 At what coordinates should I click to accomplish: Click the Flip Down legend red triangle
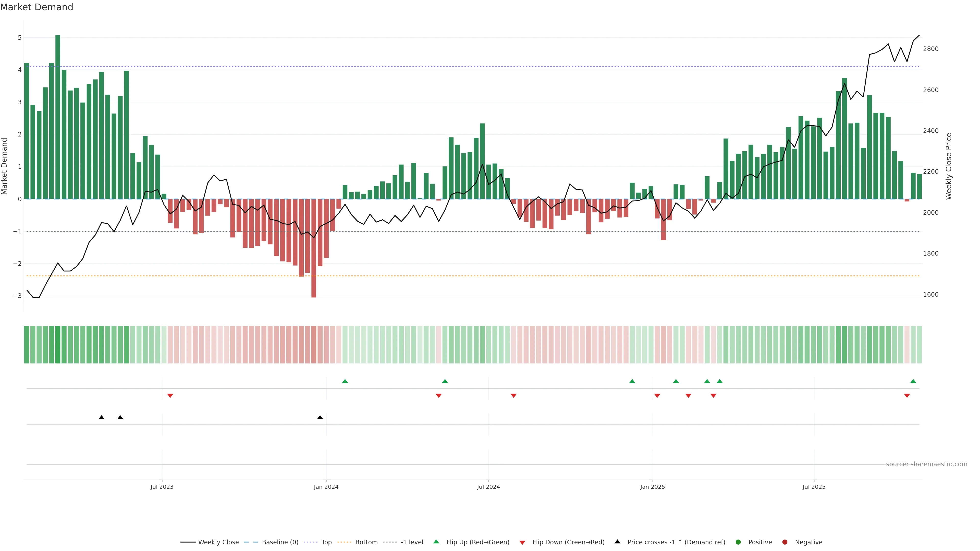point(522,543)
